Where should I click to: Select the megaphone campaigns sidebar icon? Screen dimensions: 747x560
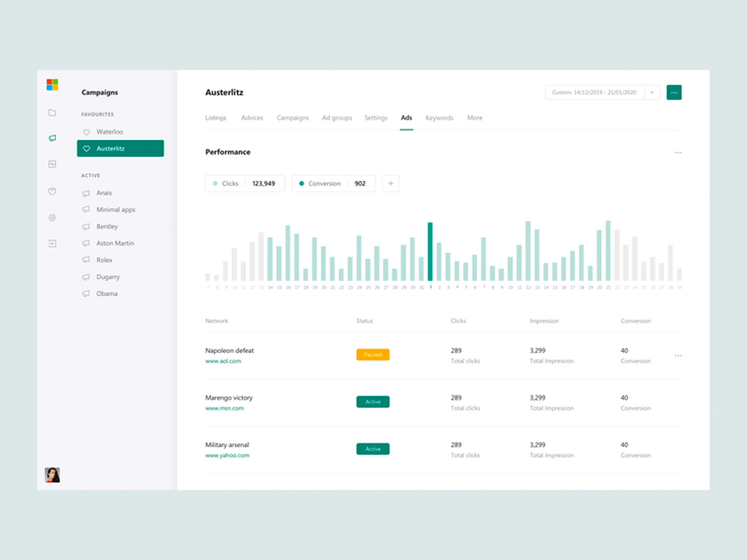click(52, 138)
